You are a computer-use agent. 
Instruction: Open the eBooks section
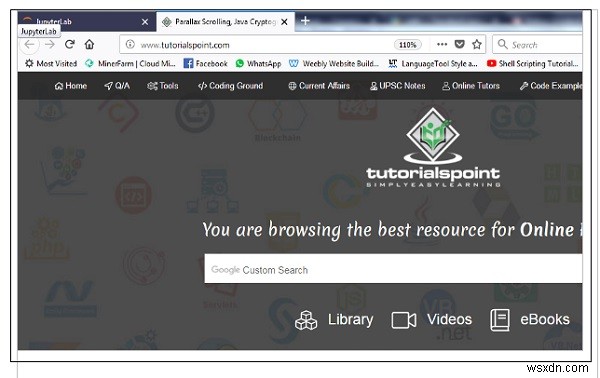tap(530, 320)
